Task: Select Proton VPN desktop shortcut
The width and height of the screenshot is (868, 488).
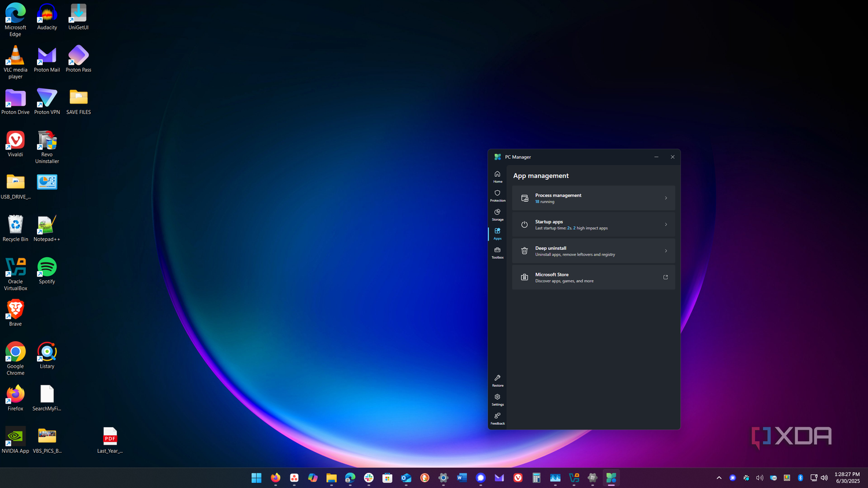Action: coord(47,102)
